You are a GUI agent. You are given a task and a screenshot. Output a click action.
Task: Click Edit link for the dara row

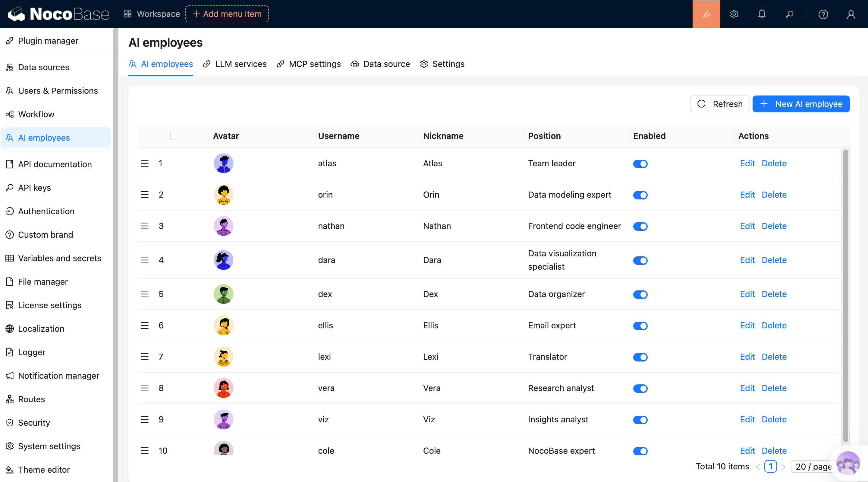point(747,260)
